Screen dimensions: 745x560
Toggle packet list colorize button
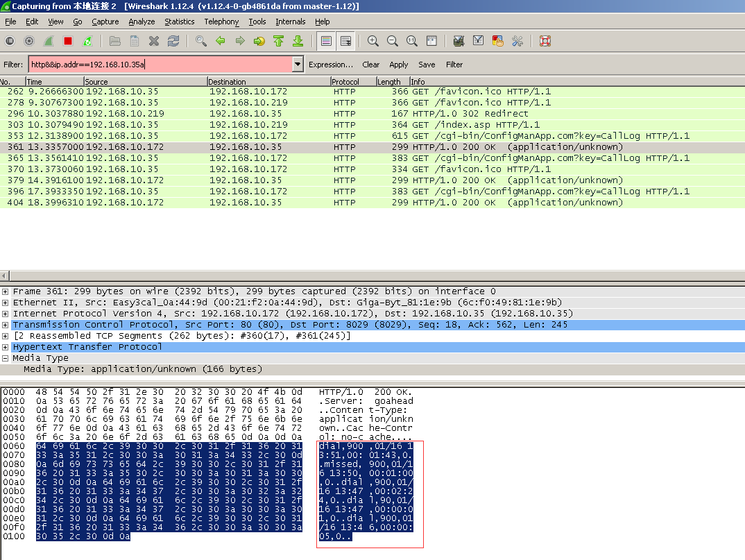coord(326,41)
